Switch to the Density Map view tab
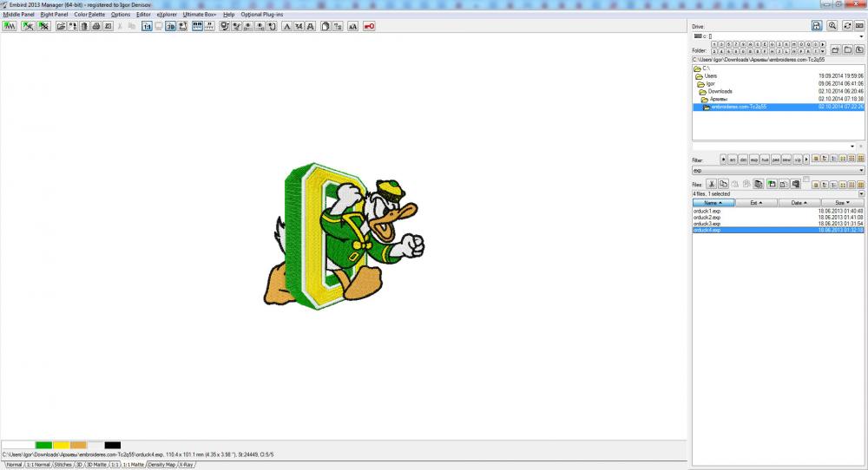 (x=161, y=465)
